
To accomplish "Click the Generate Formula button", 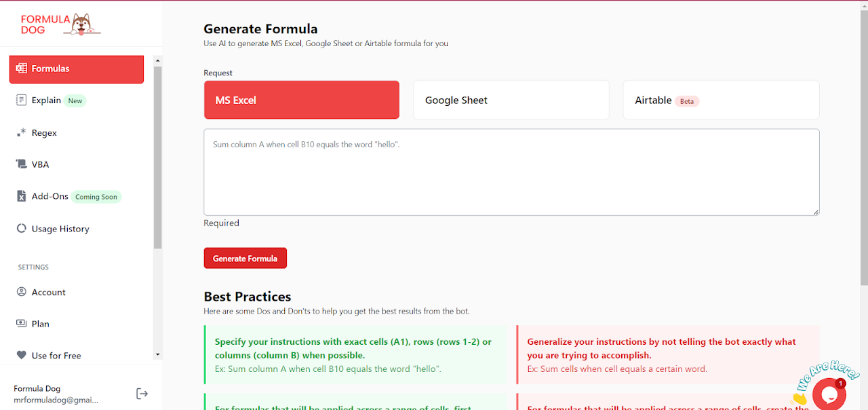I will pyautogui.click(x=245, y=258).
